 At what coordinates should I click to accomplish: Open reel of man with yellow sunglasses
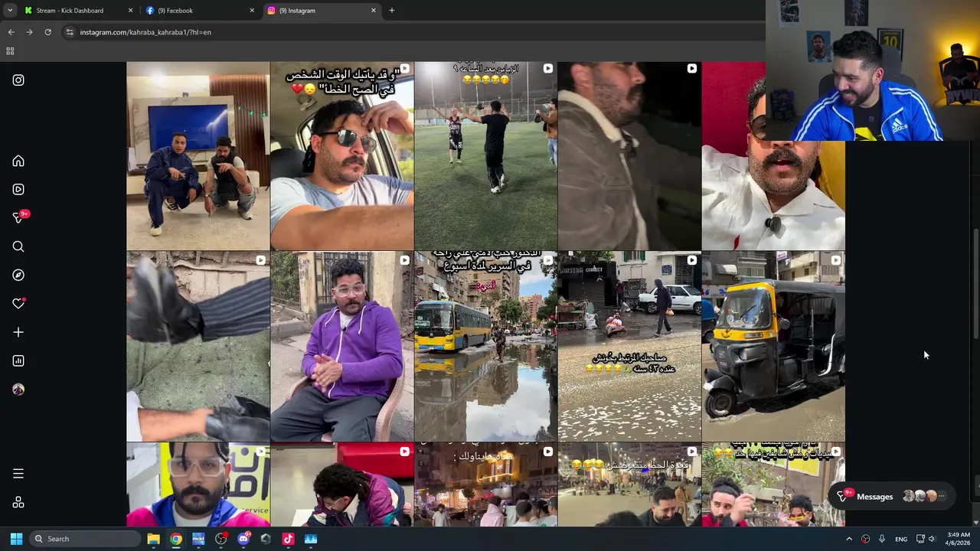click(773, 484)
